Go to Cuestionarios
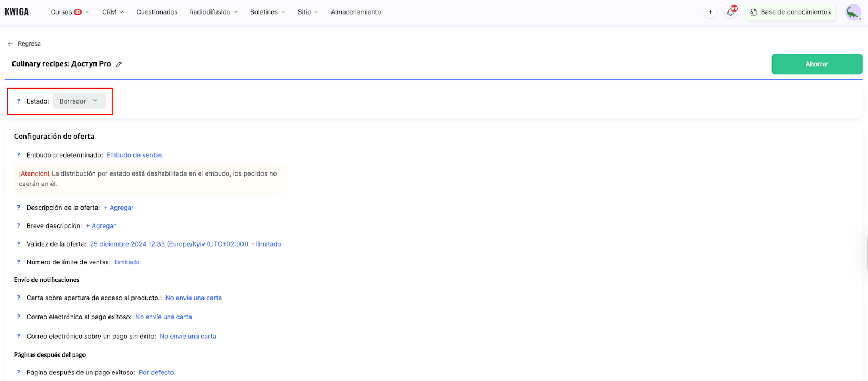Screen dimensions: 868x381 157,12
